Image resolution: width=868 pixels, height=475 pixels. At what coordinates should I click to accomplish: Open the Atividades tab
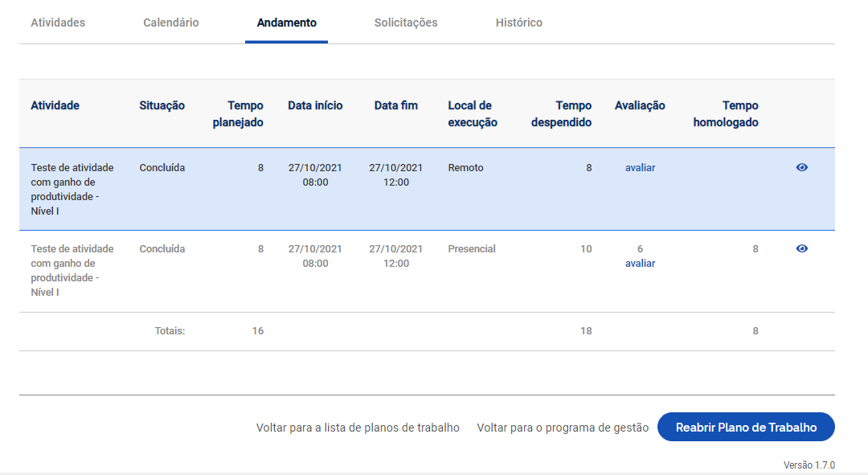pyautogui.click(x=58, y=23)
